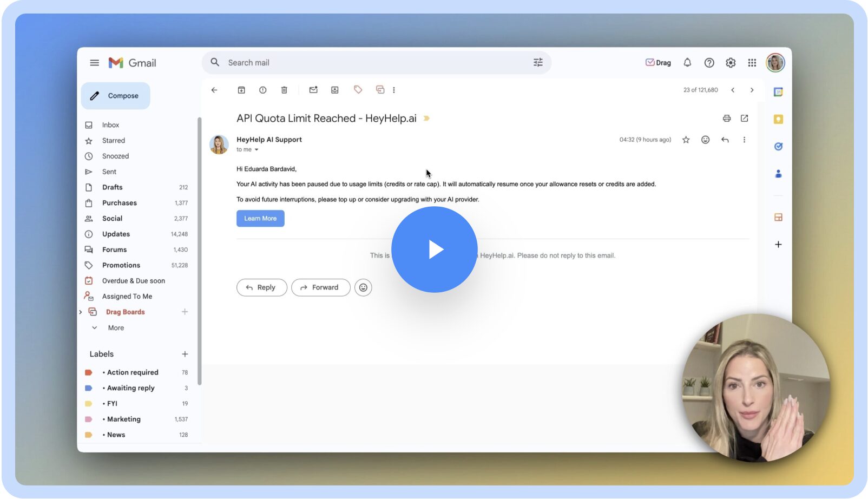Open the Drafts folder

112,187
